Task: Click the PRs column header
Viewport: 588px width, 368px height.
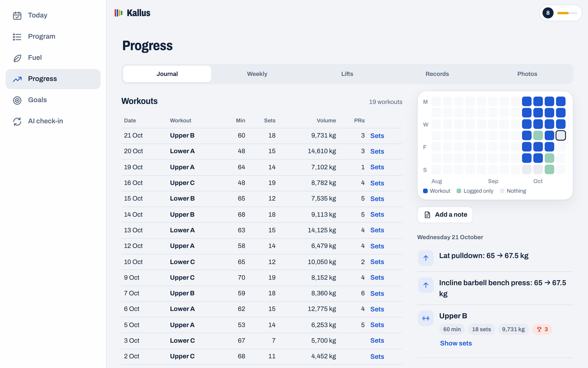Action: [x=359, y=121]
